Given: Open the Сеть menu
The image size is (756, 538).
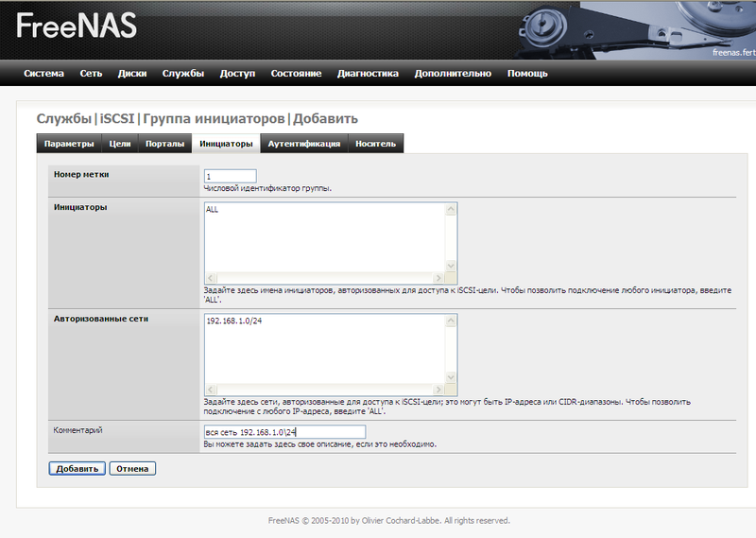Looking at the screenshot, I should (91, 74).
